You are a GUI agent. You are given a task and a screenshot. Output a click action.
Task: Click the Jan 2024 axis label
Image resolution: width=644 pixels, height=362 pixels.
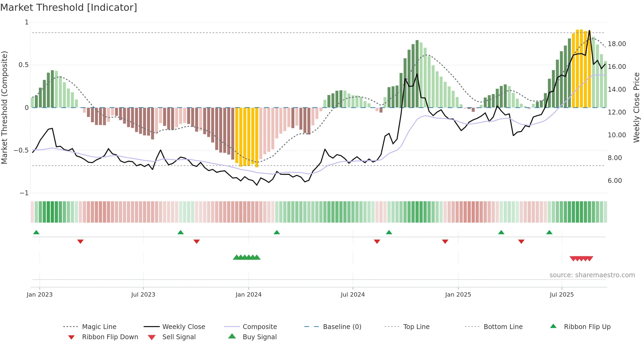(249, 294)
